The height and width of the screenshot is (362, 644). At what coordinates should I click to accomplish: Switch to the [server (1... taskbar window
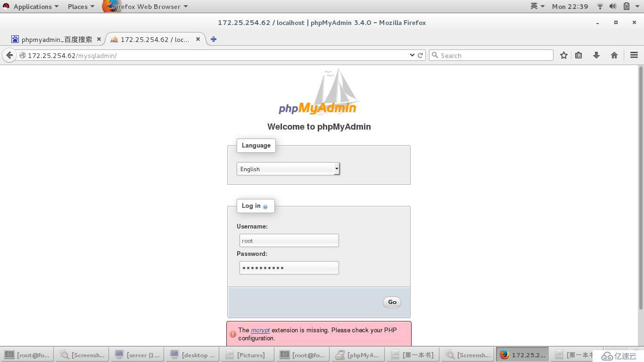137,355
